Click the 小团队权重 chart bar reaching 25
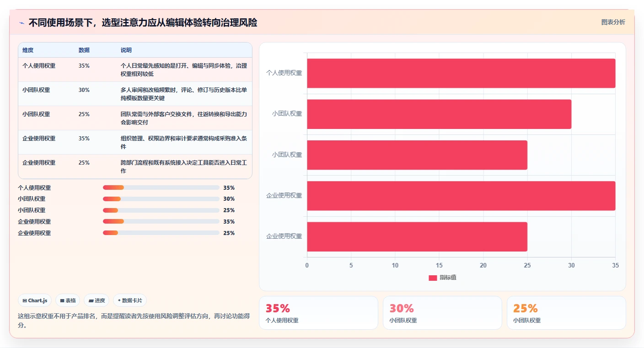644x348 pixels. click(417, 155)
